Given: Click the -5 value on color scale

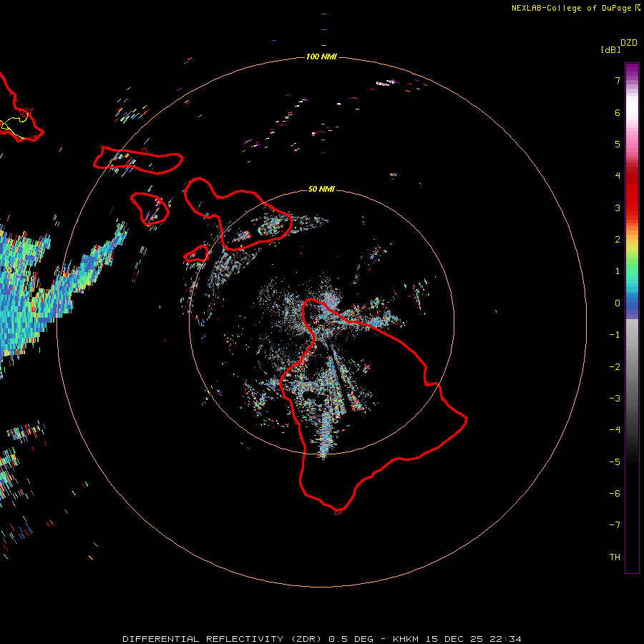Looking at the screenshot, I should tap(615, 462).
